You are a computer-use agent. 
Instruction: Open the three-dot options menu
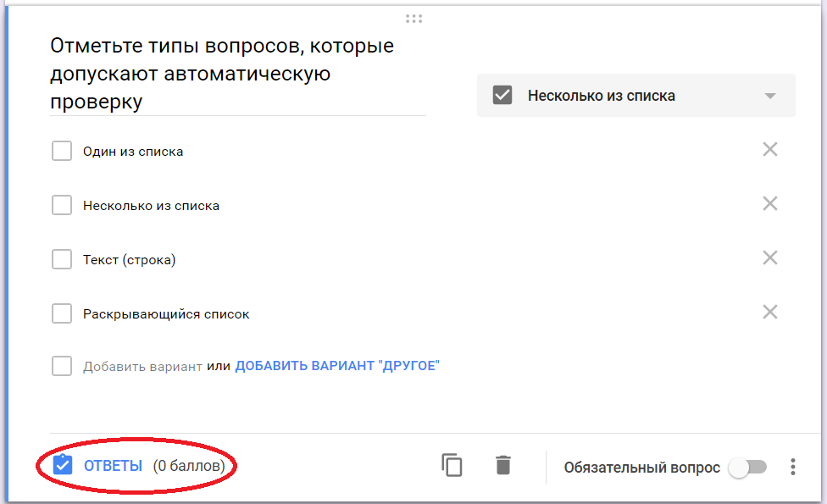[792, 466]
